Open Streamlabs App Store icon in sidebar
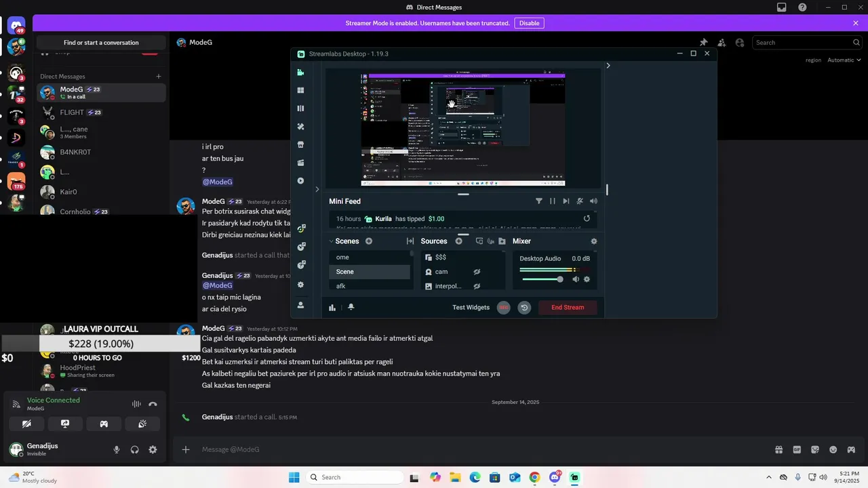Image resolution: width=868 pixels, height=488 pixels. [300, 144]
